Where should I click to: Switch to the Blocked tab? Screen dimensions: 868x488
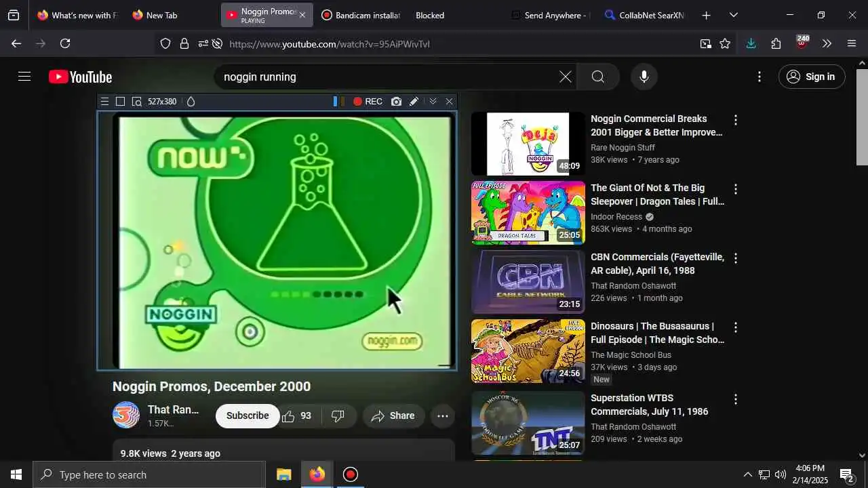430,15
